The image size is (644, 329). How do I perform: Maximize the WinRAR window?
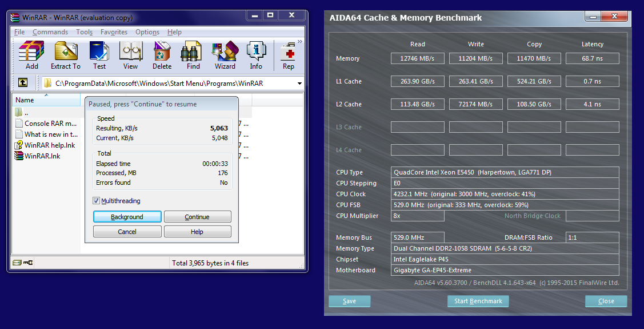click(x=270, y=15)
